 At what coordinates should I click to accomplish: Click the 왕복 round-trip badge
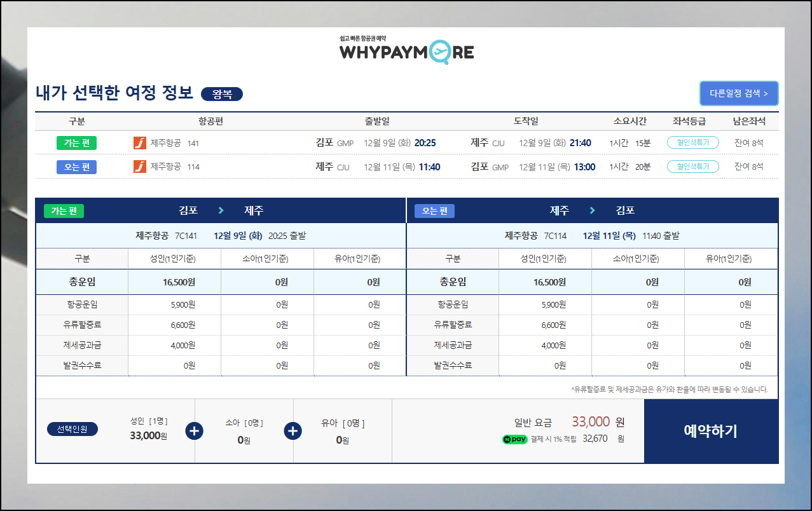click(222, 94)
